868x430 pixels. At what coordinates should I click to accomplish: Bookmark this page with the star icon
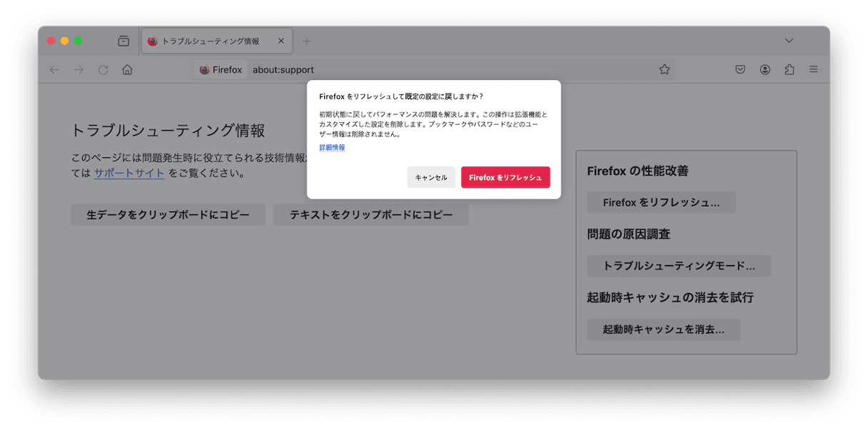pos(664,69)
